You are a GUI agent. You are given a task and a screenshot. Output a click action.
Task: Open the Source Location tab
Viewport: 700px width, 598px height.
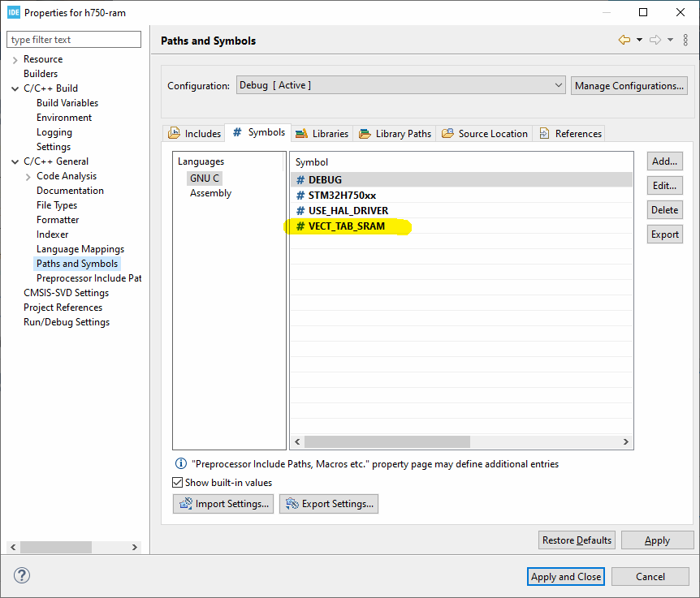point(484,133)
